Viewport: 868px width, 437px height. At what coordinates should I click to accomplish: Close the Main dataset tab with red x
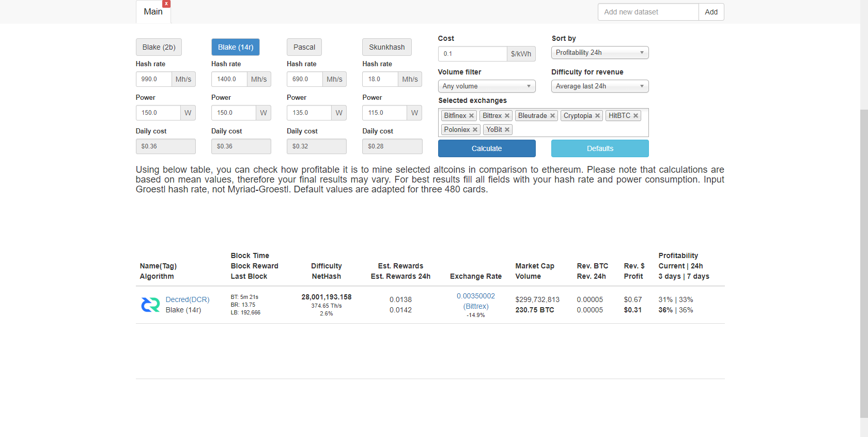pyautogui.click(x=166, y=4)
